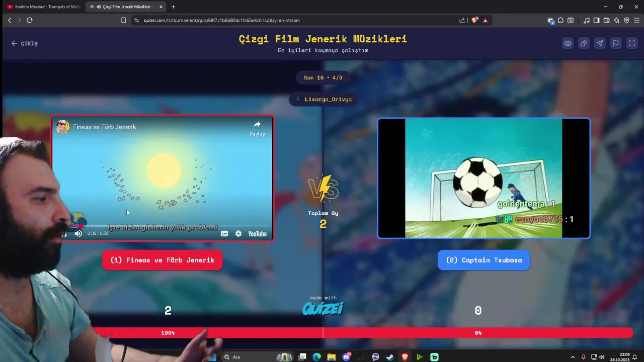
Task: Open File Explorer from taskbar
Action: [331, 357]
